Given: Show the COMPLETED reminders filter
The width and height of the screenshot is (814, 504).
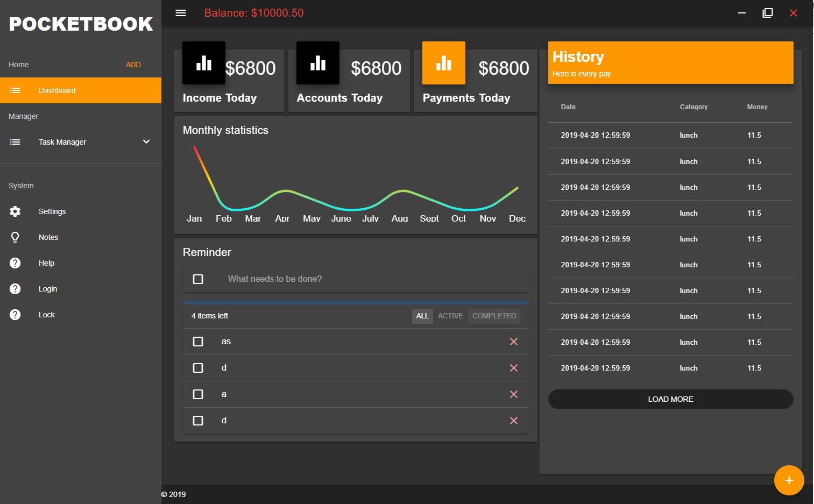Looking at the screenshot, I should [x=494, y=316].
